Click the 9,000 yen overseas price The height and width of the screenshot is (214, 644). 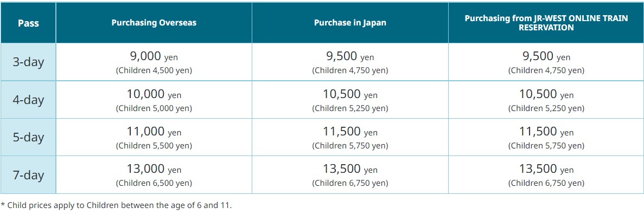click(x=154, y=56)
